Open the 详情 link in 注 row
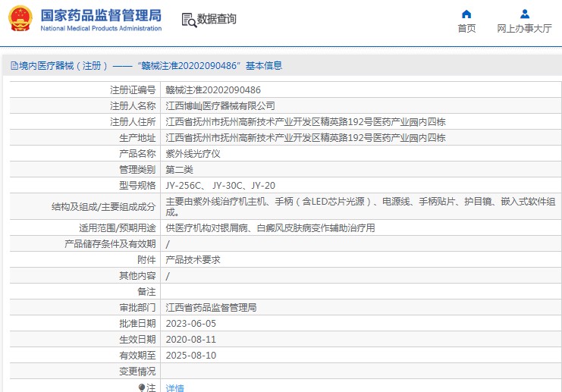The height and width of the screenshot is (392, 562). [175, 387]
